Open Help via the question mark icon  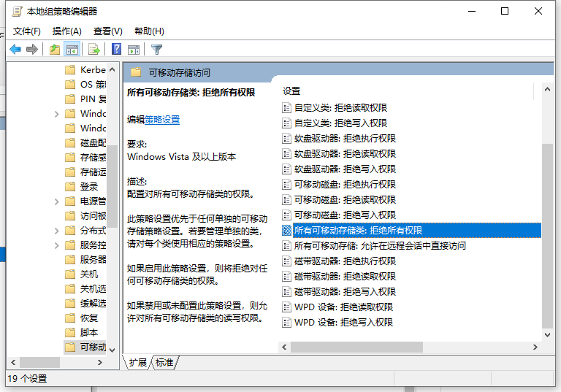tap(116, 50)
